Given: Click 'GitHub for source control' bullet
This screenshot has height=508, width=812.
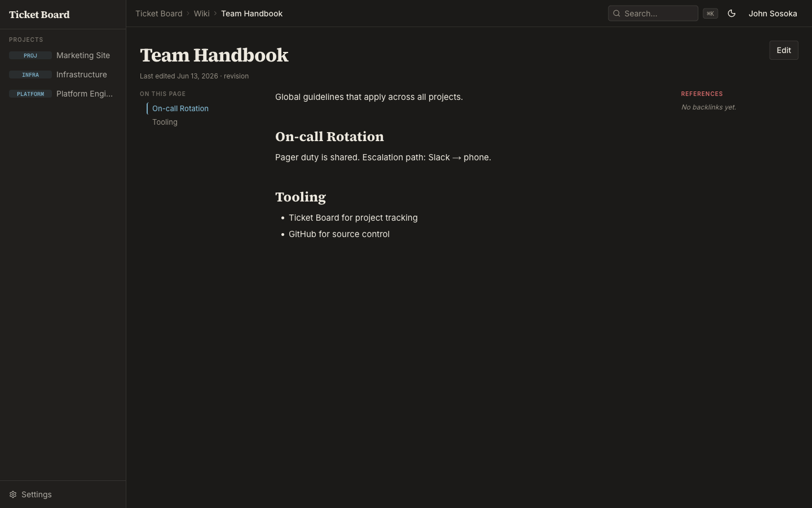Looking at the screenshot, I should point(339,234).
